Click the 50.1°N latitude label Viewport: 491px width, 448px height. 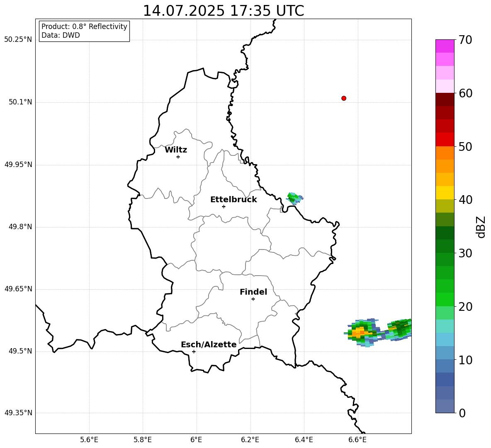tap(20, 102)
